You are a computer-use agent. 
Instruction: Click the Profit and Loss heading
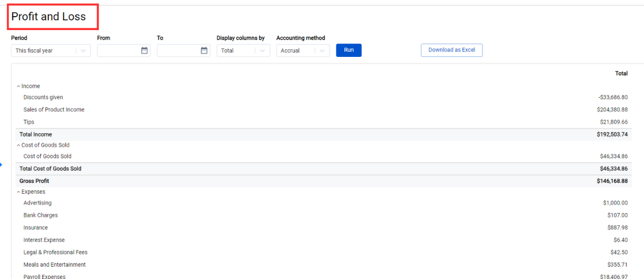coord(49,17)
